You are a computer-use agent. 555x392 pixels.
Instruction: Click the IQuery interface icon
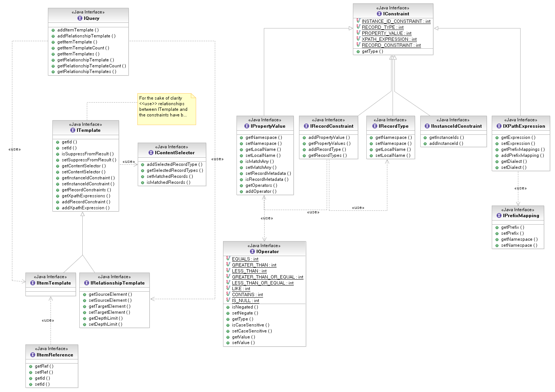[x=80, y=18]
